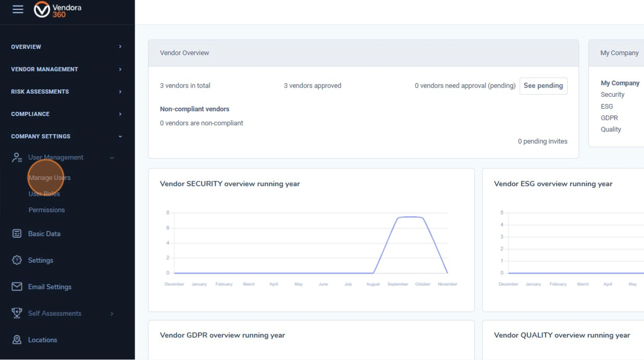This screenshot has height=360, width=644.
Task: Expand the Compliance sidebar section
Action: tap(120, 114)
